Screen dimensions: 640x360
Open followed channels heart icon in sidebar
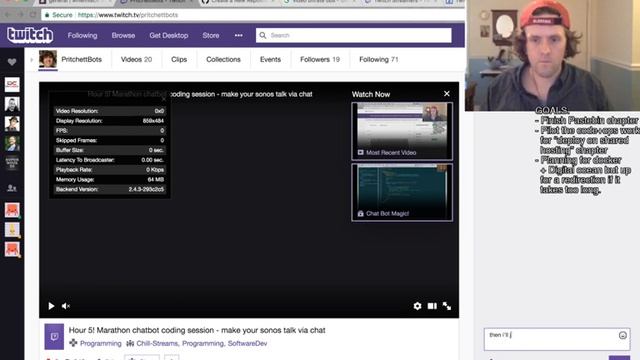pyautogui.click(x=12, y=62)
